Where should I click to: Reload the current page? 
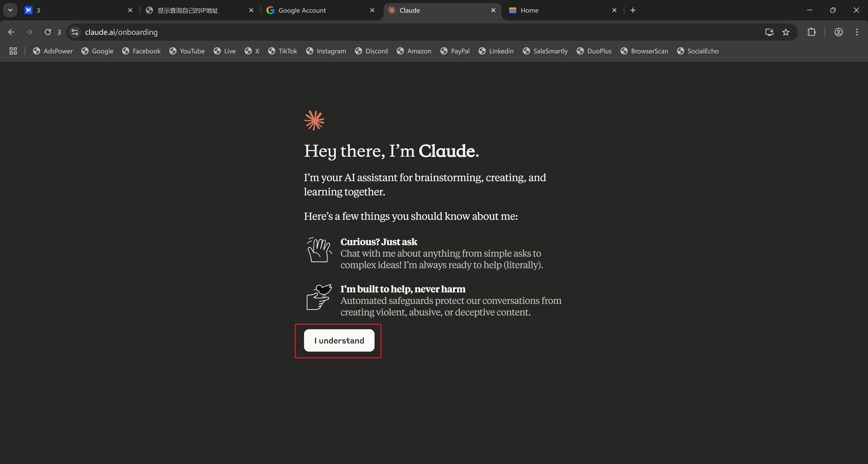point(48,32)
